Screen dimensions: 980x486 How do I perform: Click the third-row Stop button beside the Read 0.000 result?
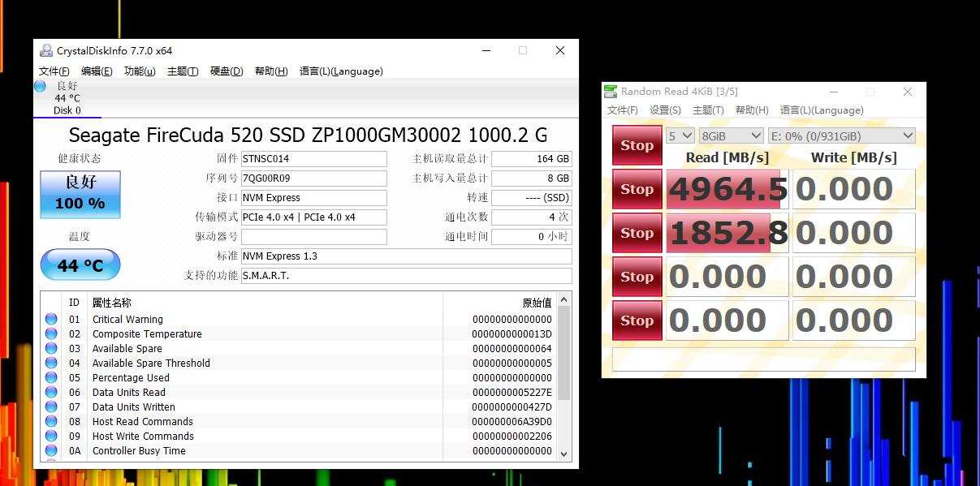click(x=637, y=277)
